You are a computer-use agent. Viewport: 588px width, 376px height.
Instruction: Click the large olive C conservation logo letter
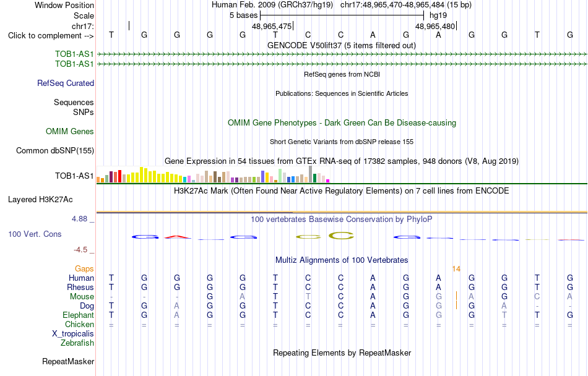click(341, 236)
